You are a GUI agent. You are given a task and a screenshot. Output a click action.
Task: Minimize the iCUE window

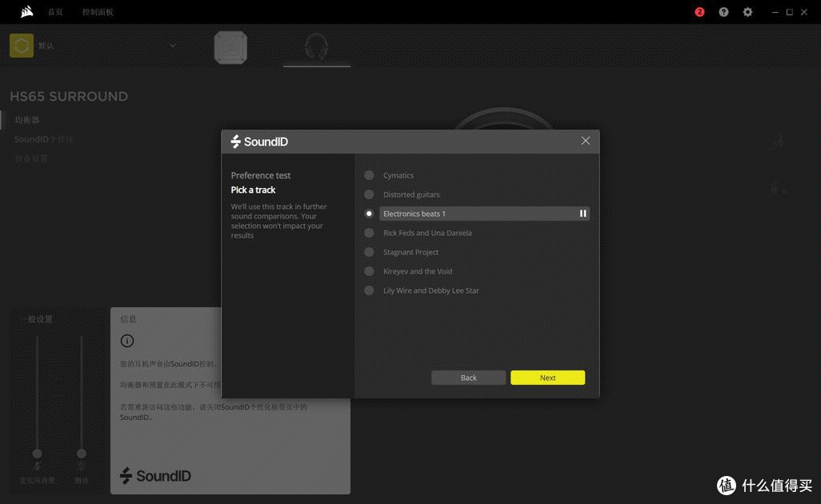tap(775, 12)
